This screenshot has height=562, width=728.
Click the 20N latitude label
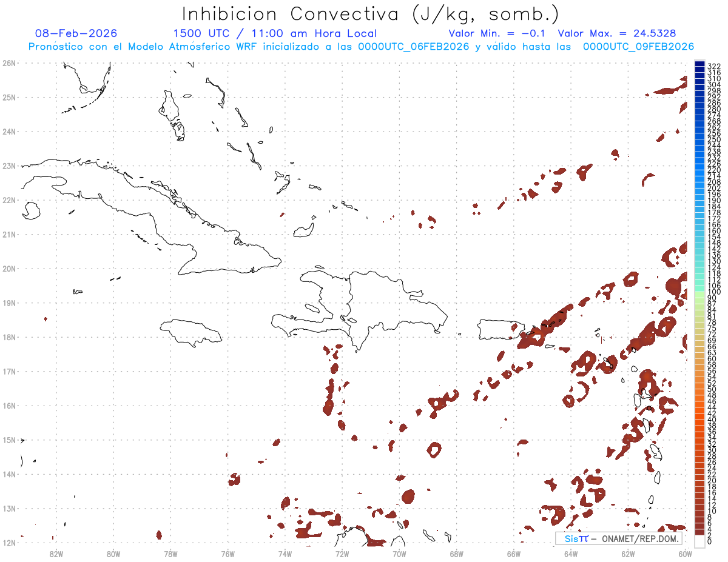(x=8, y=269)
